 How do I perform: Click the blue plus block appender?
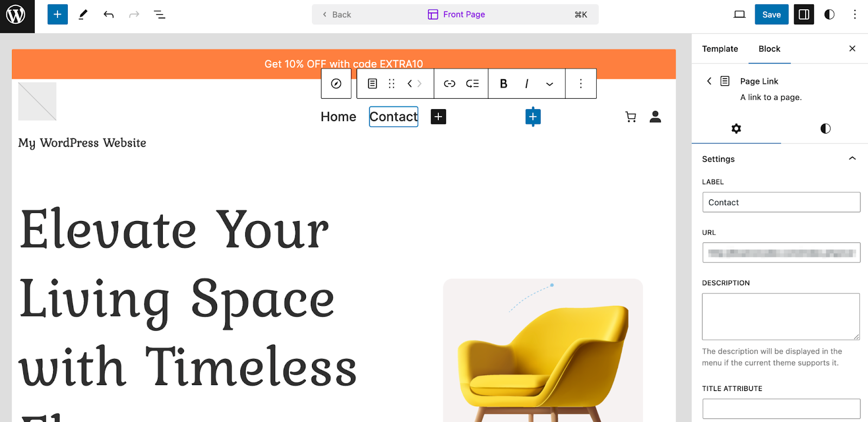[x=533, y=117]
